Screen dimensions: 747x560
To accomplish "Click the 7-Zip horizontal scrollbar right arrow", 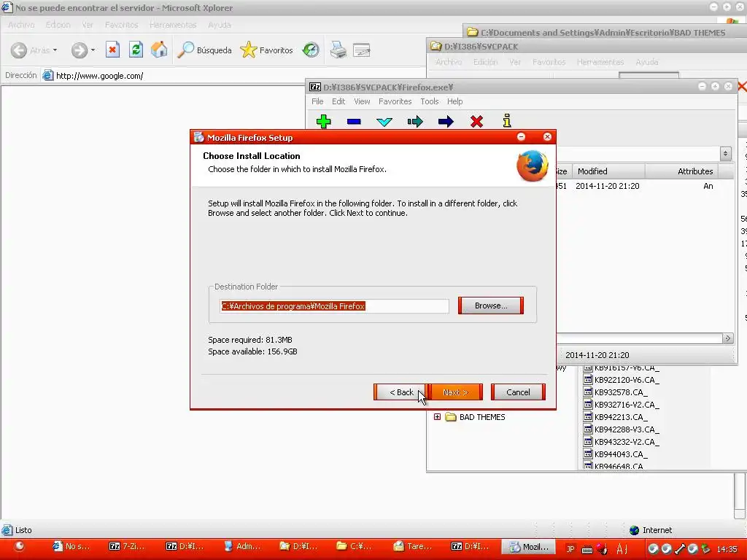I will coord(727,338).
